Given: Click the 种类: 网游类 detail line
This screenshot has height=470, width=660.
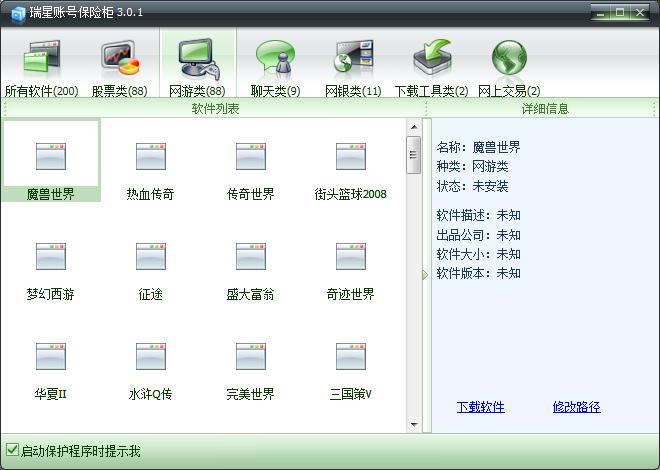Looking at the screenshot, I should click(x=472, y=166).
